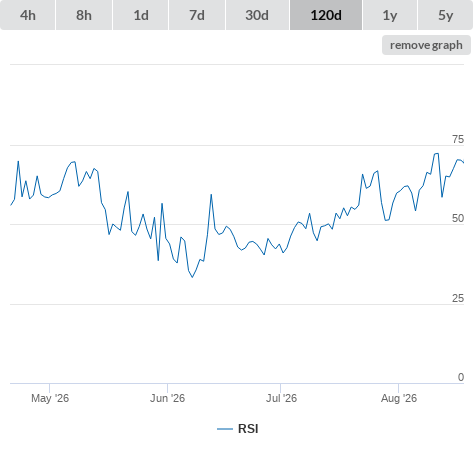The height and width of the screenshot is (455, 474).
Task: Select the active 120d range tab
Action: [x=326, y=15]
